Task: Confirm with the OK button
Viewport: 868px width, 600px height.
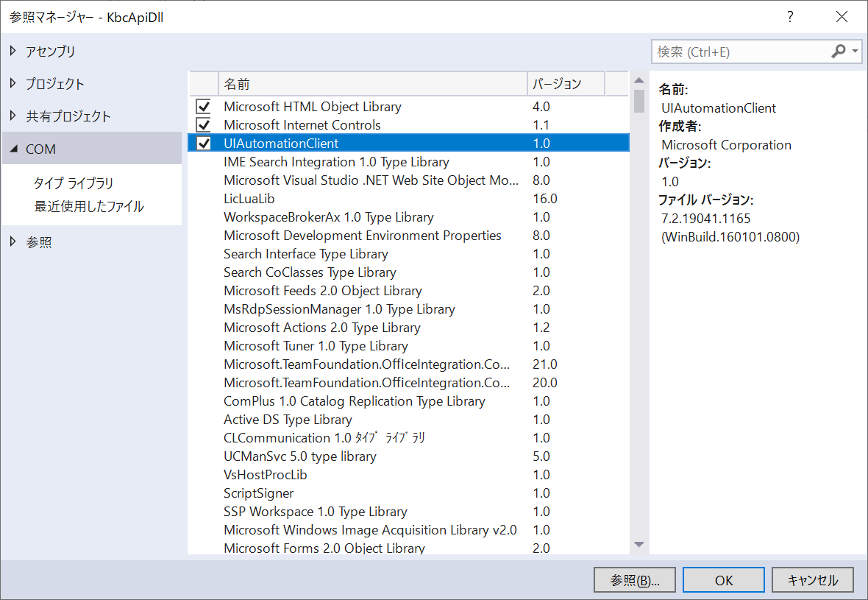Action: [x=724, y=580]
